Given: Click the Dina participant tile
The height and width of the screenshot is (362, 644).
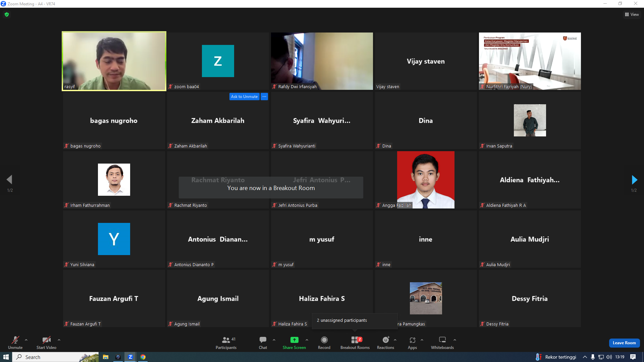Looking at the screenshot, I should pyautogui.click(x=426, y=120).
